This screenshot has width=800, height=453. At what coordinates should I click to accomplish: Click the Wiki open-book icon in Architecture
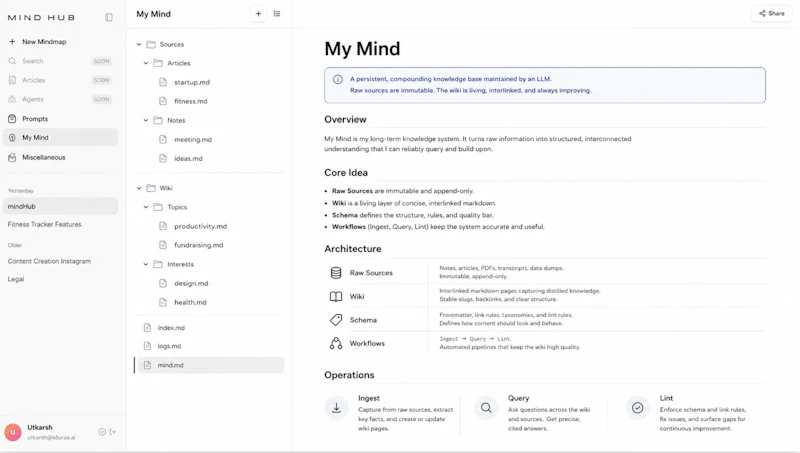(x=336, y=296)
